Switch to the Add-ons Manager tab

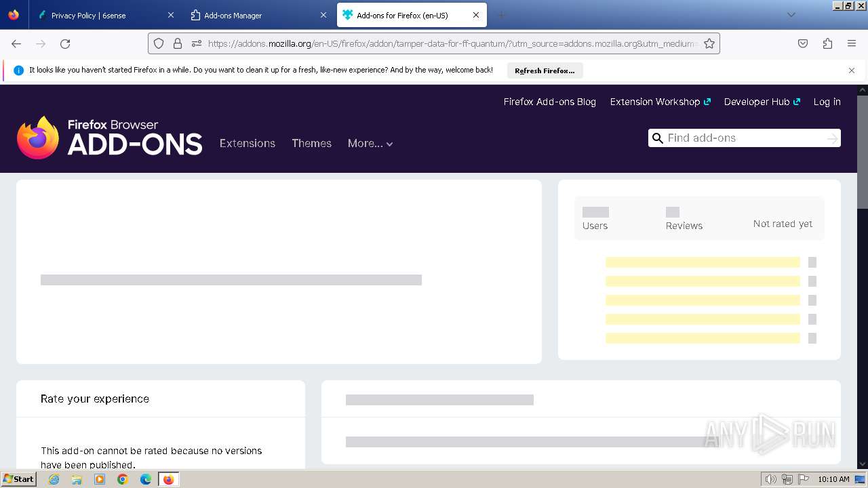point(258,15)
